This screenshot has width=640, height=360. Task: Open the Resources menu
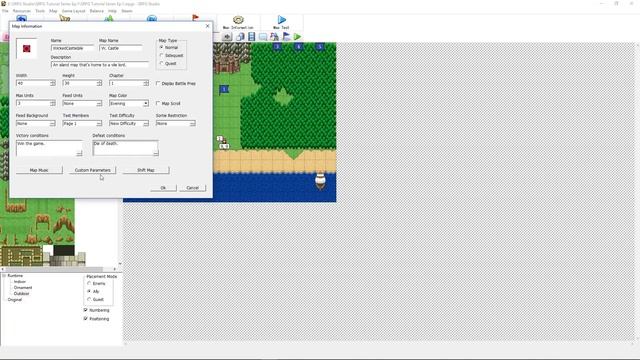[x=22, y=11]
